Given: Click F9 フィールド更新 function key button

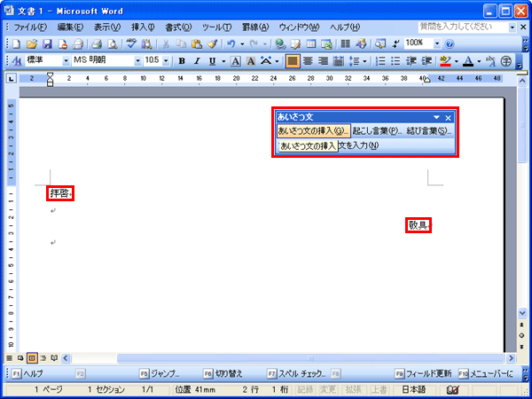Looking at the screenshot, I should pyautogui.click(x=424, y=374).
